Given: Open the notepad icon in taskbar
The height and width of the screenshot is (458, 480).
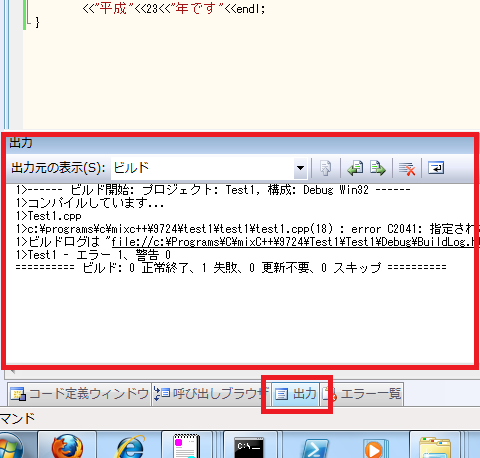Looking at the screenshot, I should tap(187, 445).
